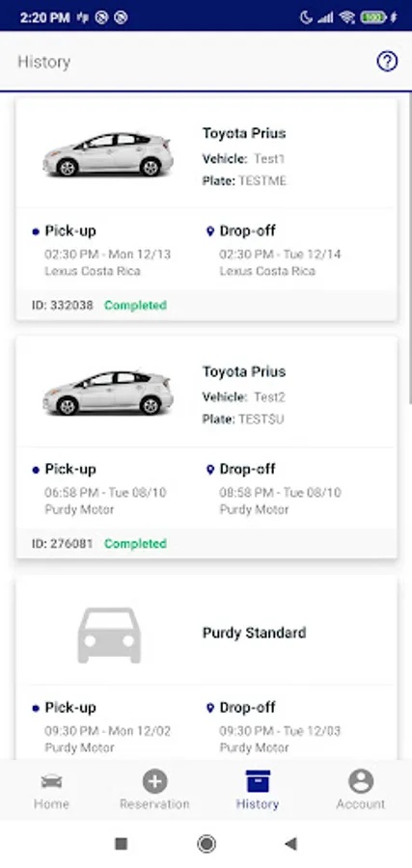The height and width of the screenshot is (868, 412).
Task: Tap the Android back triangle button
Action: click(x=290, y=844)
